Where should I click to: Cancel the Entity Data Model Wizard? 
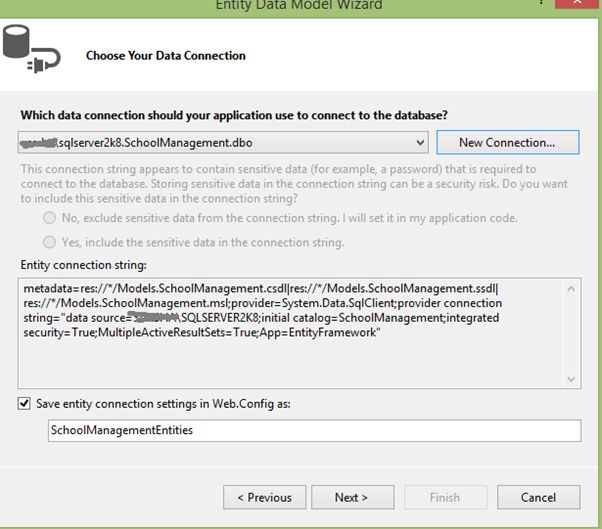coord(538,497)
